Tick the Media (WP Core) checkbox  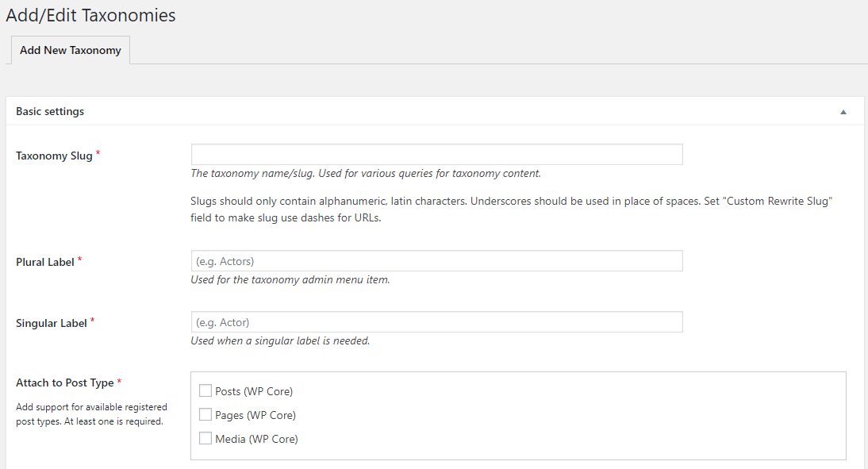pyautogui.click(x=205, y=438)
